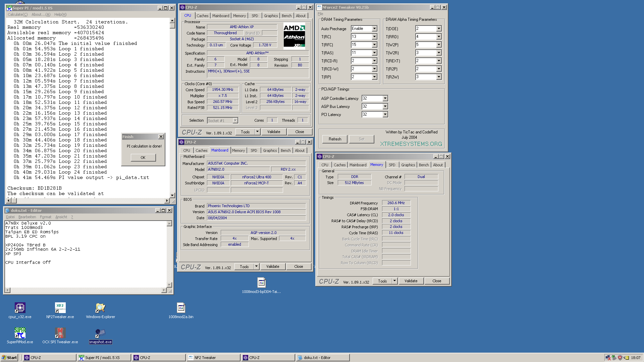Screen dimensions: 644x362
Task: Open the About menu in Super PI
Action: coord(41,14)
